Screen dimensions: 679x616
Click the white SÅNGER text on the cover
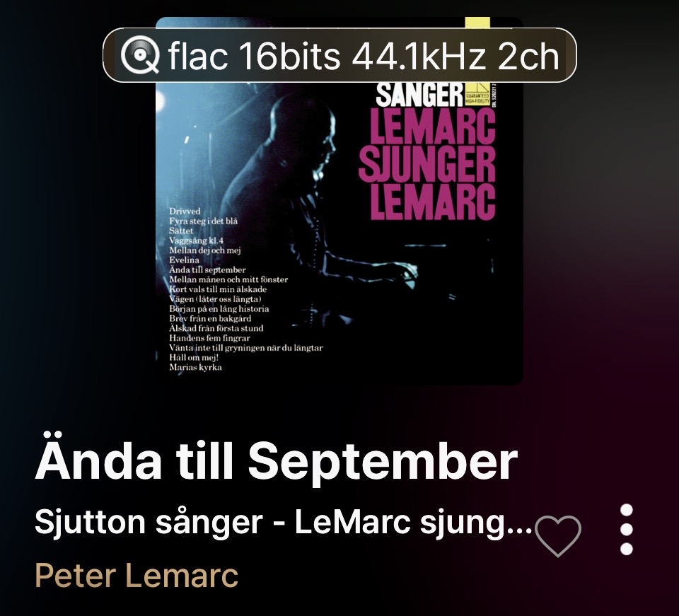coord(419,95)
